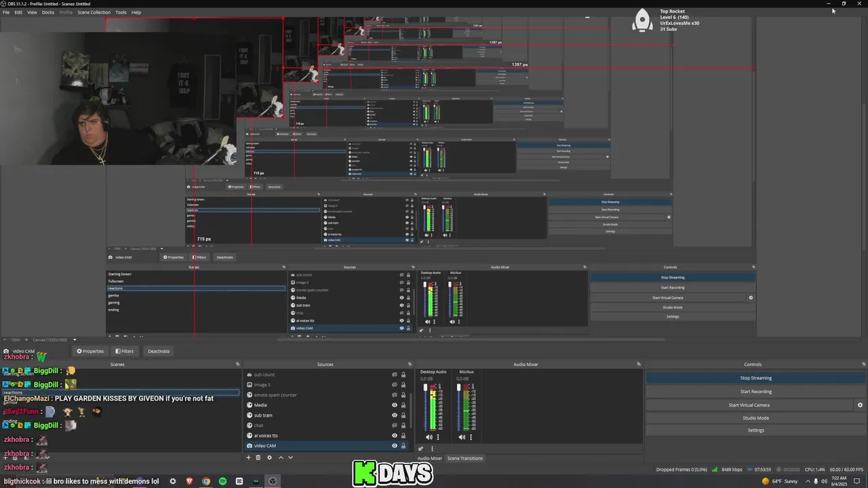Toggle lock on the sub train source
Image resolution: width=868 pixels, height=488 pixels.
(x=403, y=415)
